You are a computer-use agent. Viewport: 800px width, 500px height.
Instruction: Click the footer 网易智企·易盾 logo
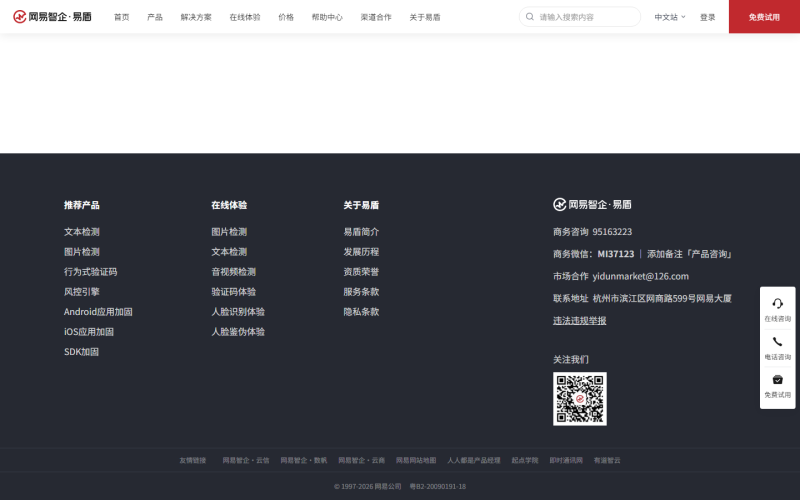592,205
